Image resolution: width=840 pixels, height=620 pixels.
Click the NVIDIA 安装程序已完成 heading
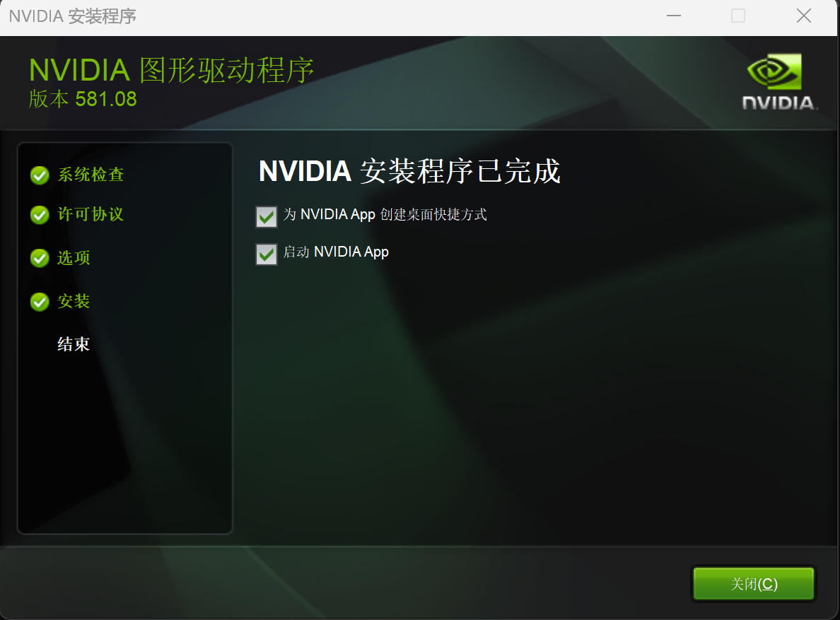pos(409,171)
